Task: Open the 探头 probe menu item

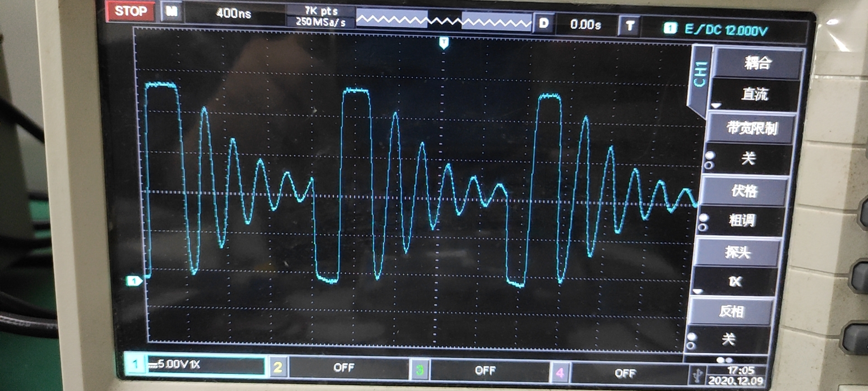Action: pyautogui.click(x=737, y=252)
